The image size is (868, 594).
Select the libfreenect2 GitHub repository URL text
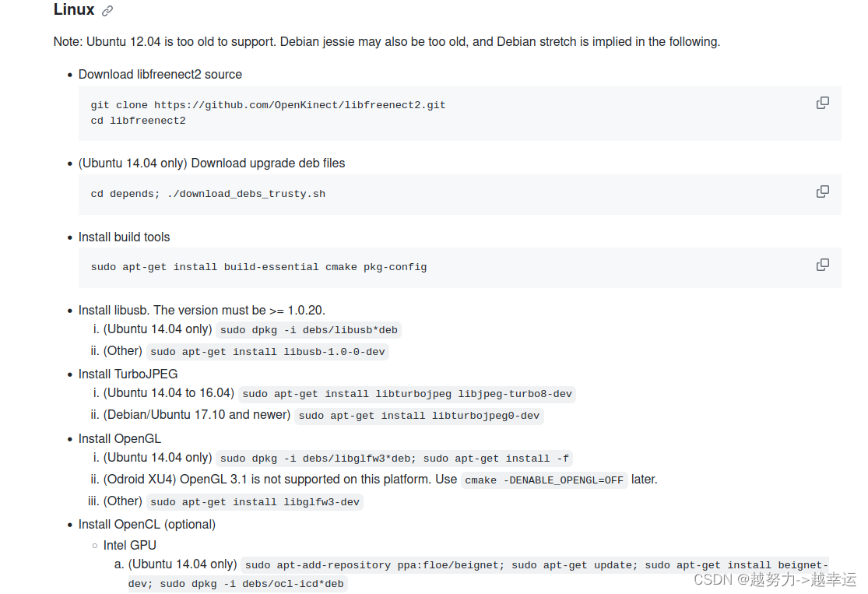pyautogui.click(x=300, y=104)
